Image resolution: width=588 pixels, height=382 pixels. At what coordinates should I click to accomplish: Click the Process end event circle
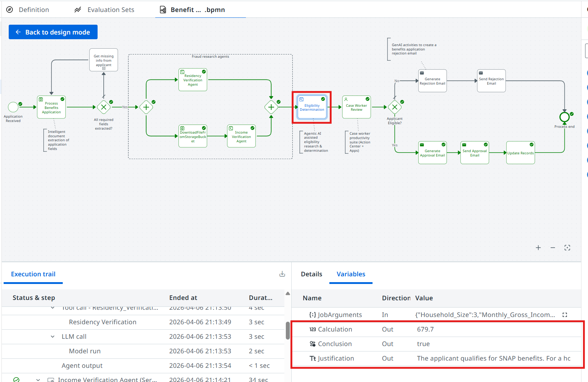[564, 117]
